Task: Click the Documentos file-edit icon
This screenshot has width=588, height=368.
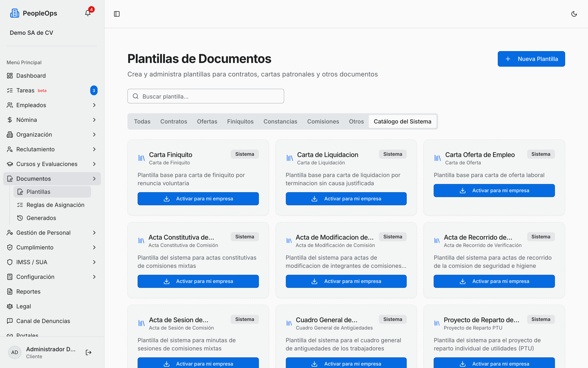Action: point(10,179)
